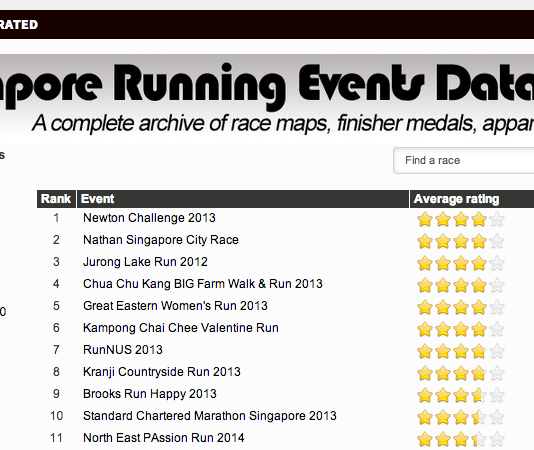Sort by the Average rating column header
This screenshot has height=450, width=534.
[x=472, y=199]
